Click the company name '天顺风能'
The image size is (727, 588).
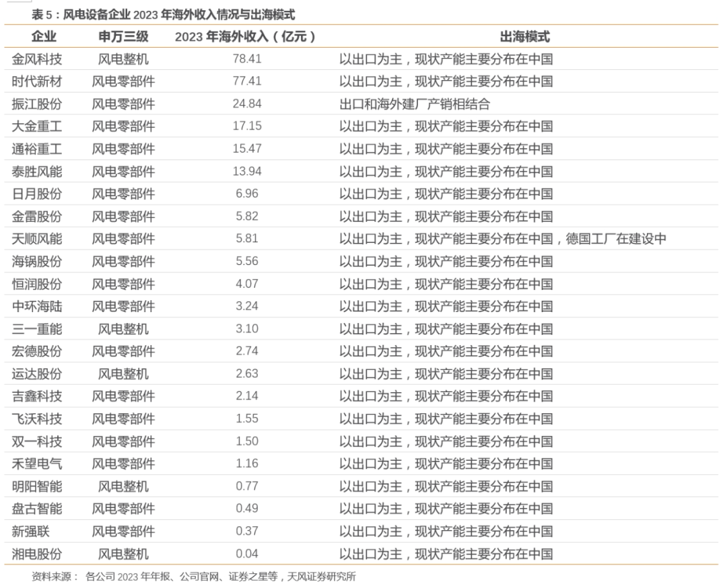coord(36,239)
